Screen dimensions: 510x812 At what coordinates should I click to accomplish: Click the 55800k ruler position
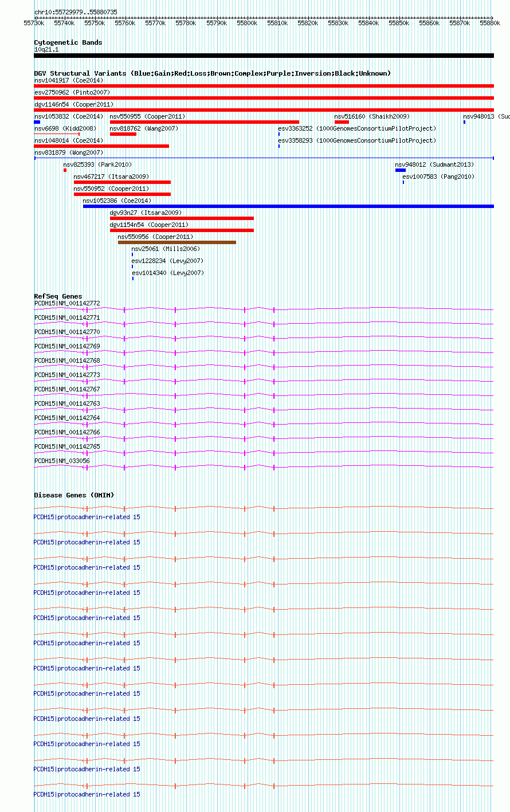[x=246, y=23]
